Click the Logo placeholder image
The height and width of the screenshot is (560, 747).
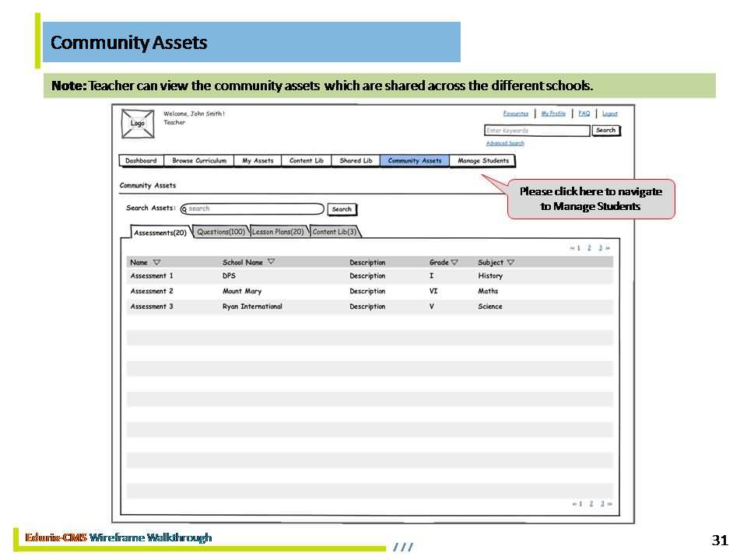click(138, 124)
